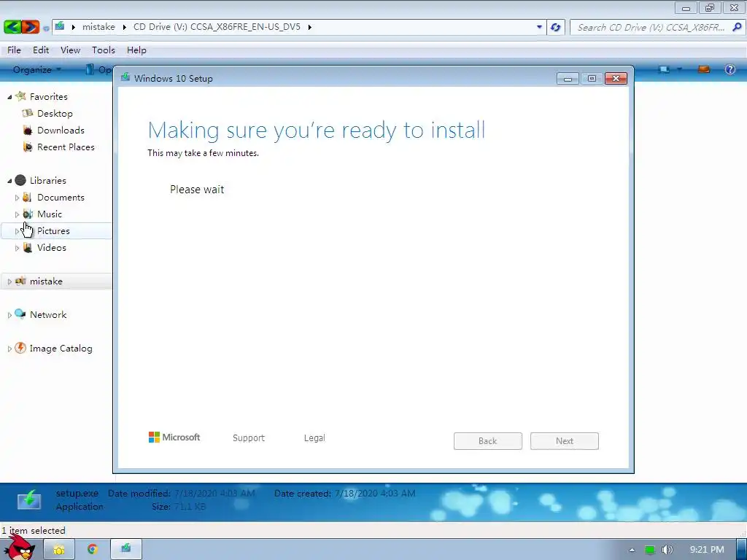
Task: Click the Back button in Setup
Action: tap(488, 441)
